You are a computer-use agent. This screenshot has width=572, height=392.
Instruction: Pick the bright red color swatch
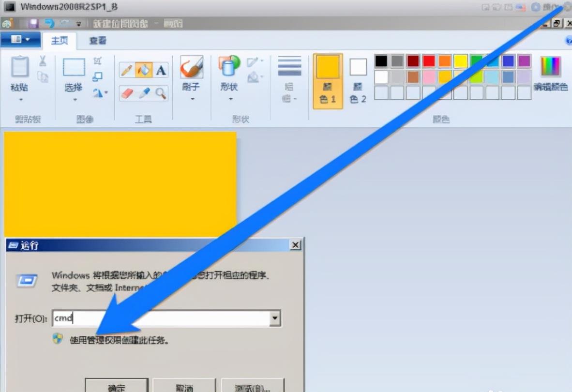(429, 61)
